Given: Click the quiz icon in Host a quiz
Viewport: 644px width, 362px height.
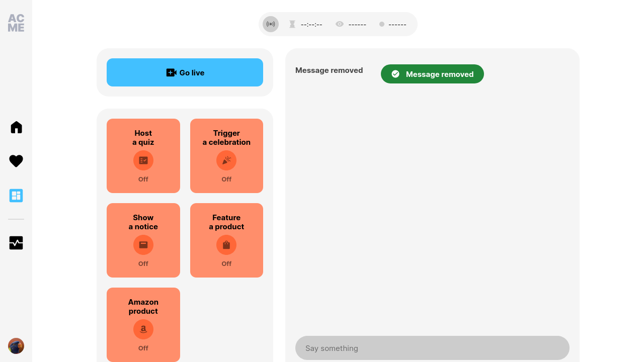Looking at the screenshot, I should (143, 160).
